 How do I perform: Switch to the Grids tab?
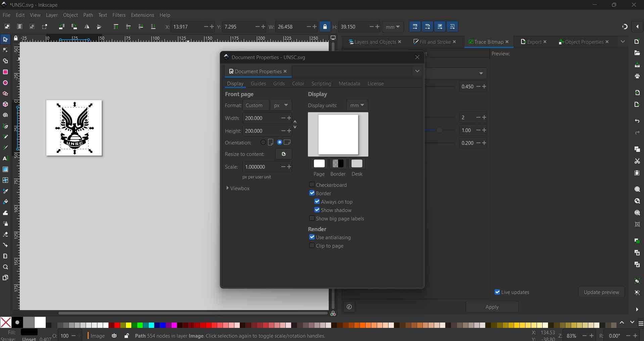[279, 84]
